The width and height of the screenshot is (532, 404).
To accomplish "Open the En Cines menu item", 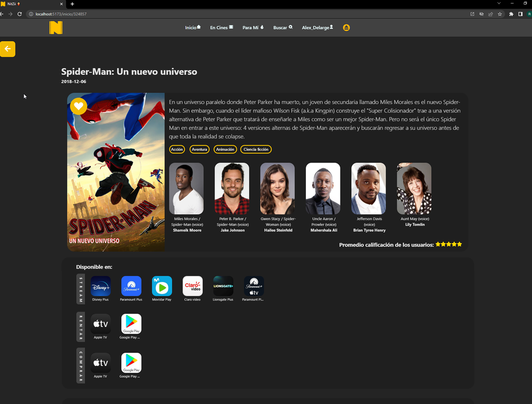I will click(x=221, y=27).
